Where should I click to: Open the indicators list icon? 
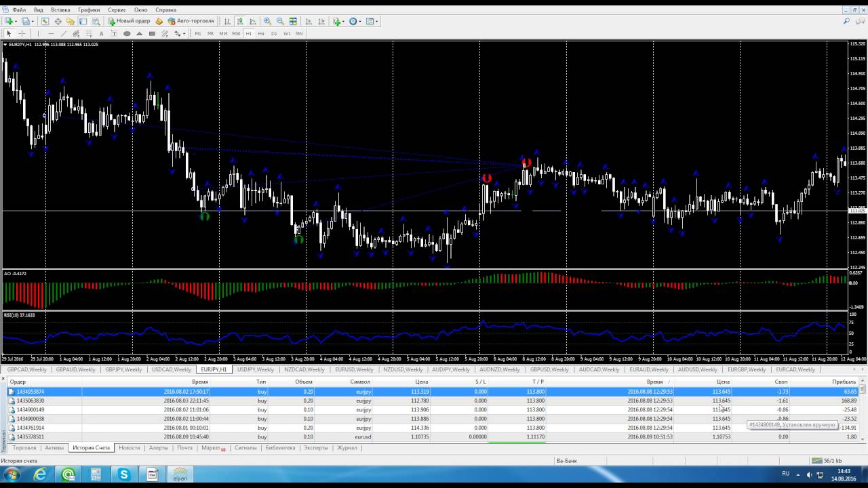tap(336, 21)
